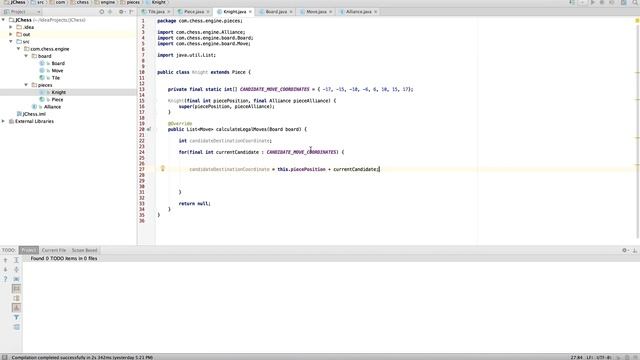Open TODO panel settings gear
The height and width of the screenshot is (360, 640).
[x=625, y=250]
